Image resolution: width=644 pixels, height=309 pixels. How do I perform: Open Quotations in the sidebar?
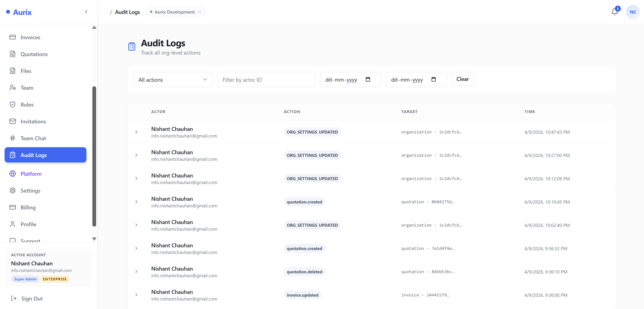pyautogui.click(x=46, y=54)
